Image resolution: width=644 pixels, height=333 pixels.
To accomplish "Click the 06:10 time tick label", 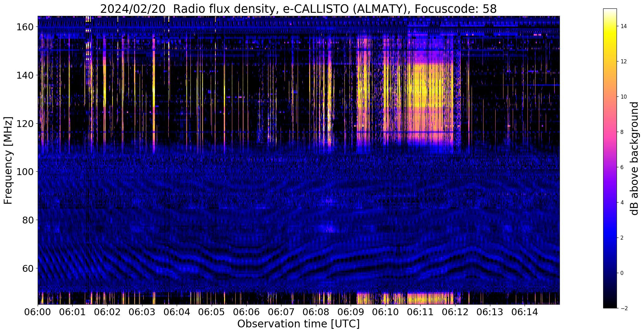I will 386,312.
